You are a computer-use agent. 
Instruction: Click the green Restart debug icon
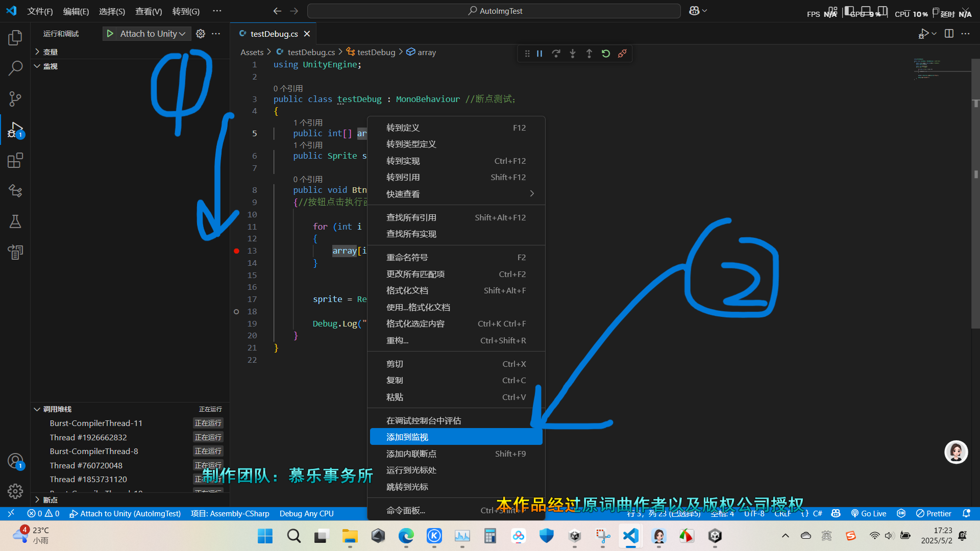coord(605,53)
